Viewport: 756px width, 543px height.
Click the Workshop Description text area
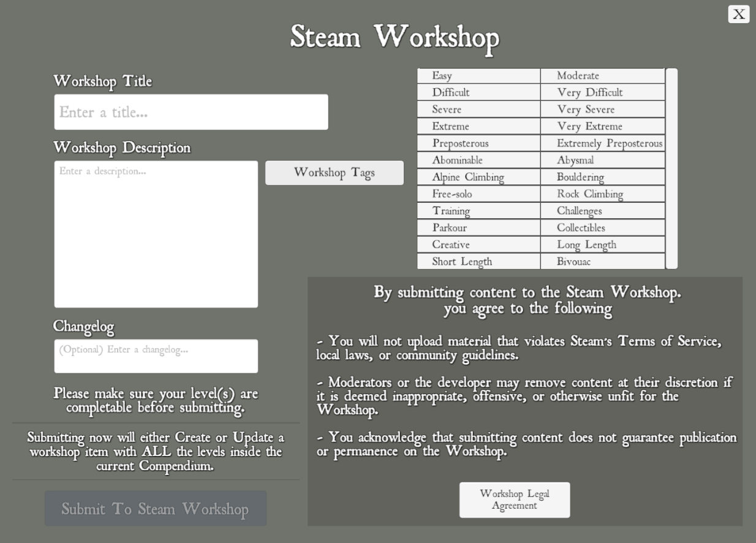[x=156, y=234]
